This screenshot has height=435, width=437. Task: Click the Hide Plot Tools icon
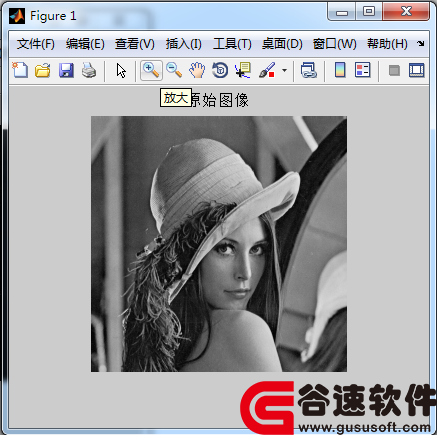click(394, 71)
